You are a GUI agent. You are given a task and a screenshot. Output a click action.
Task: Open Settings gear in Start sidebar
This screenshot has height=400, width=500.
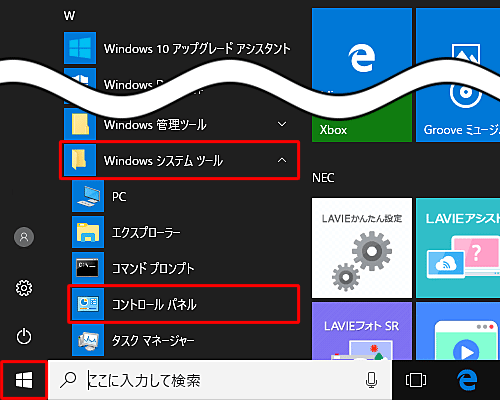click(x=24, y=288)
